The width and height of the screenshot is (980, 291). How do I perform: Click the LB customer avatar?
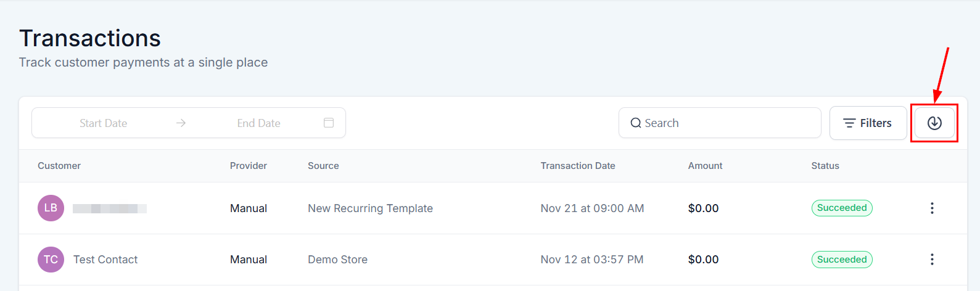click(51, 208)
